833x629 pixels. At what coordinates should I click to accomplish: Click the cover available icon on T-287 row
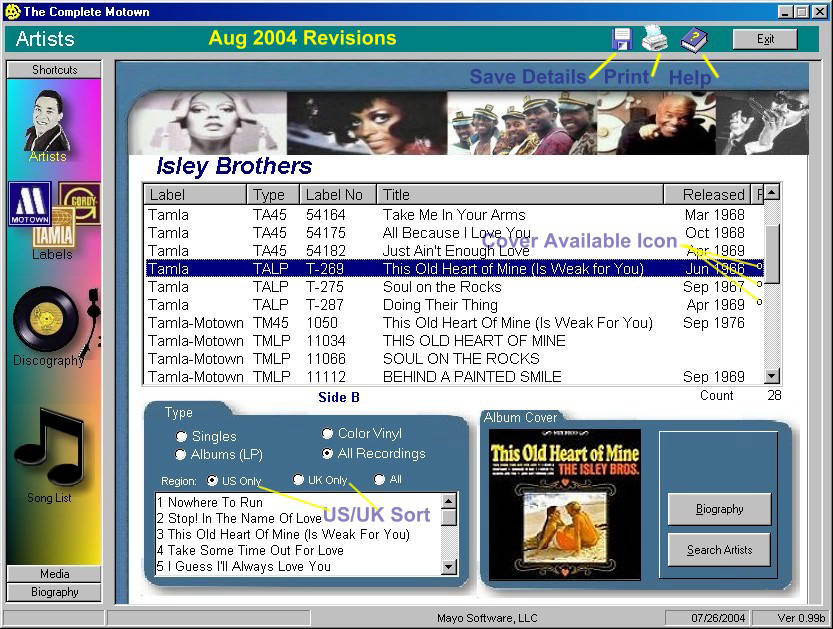(759, 302)
